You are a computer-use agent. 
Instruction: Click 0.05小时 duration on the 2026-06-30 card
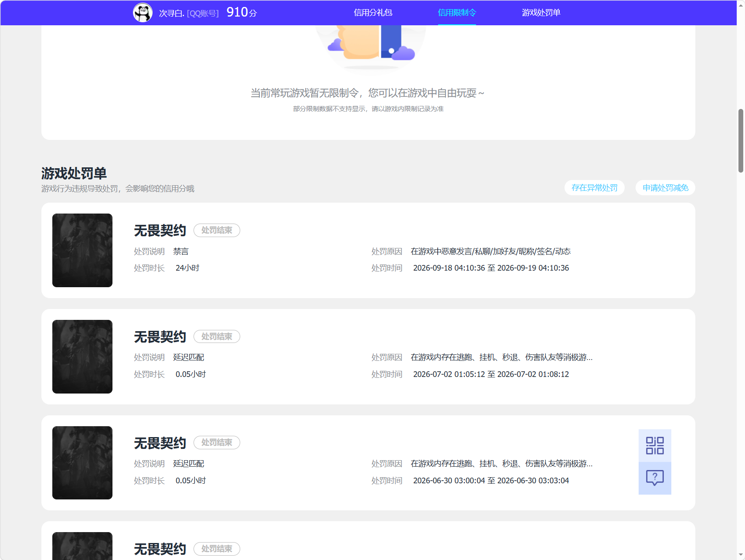(191, 481)
